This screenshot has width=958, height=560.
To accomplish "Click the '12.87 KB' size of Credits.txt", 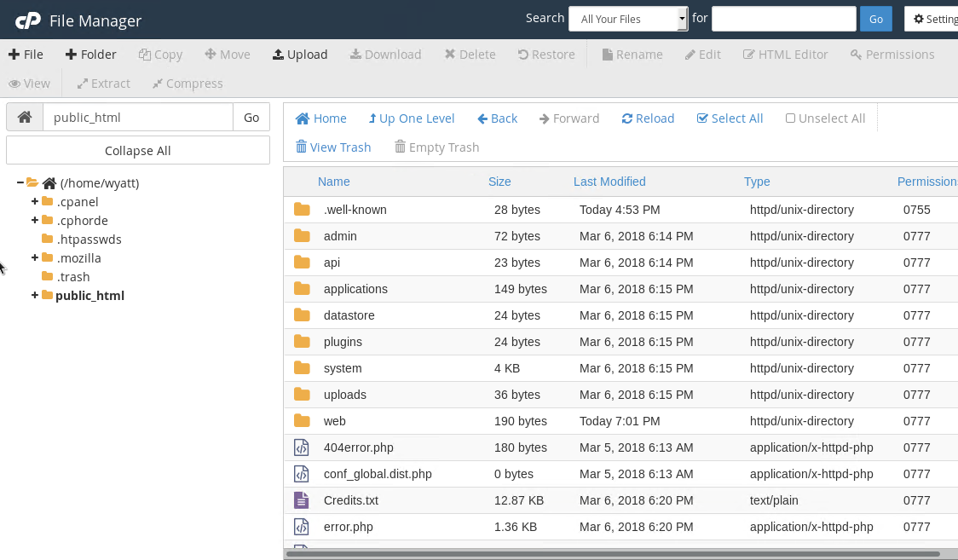I will (519, 500).
